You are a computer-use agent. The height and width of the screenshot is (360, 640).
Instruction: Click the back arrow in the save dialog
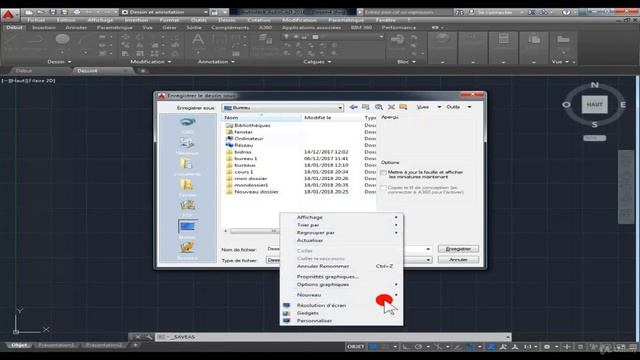[x=353, y=107]
